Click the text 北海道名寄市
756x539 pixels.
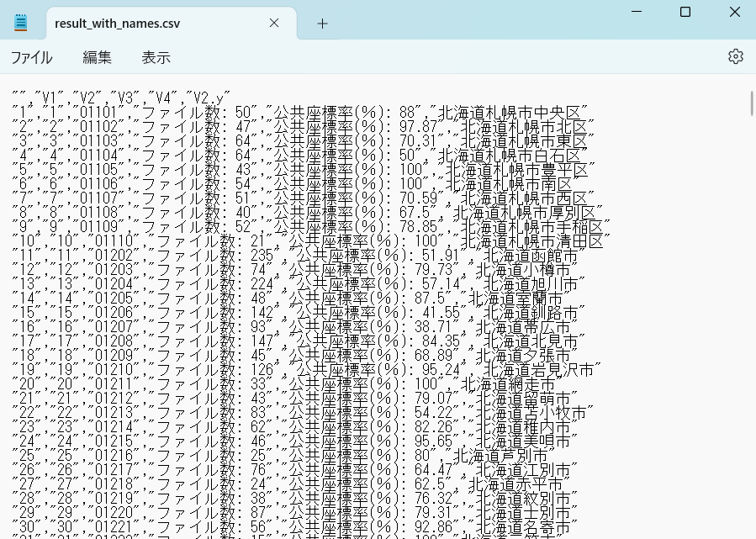[523, 527]
